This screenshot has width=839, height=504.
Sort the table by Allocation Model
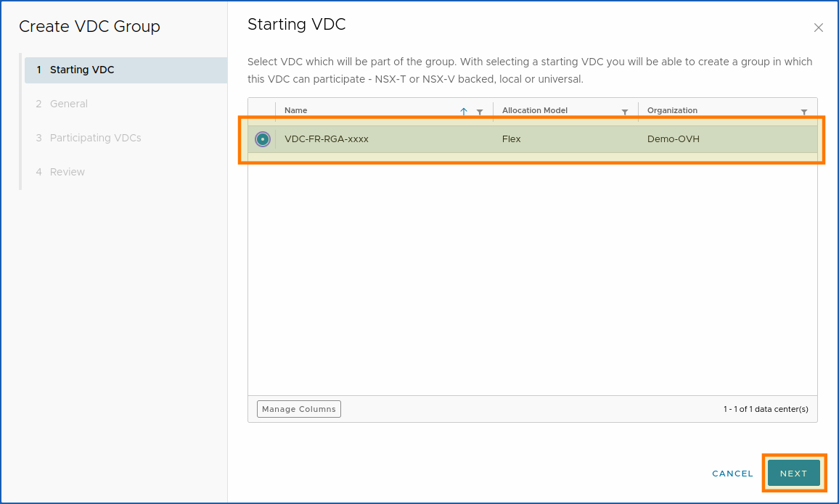click(534, 110)
